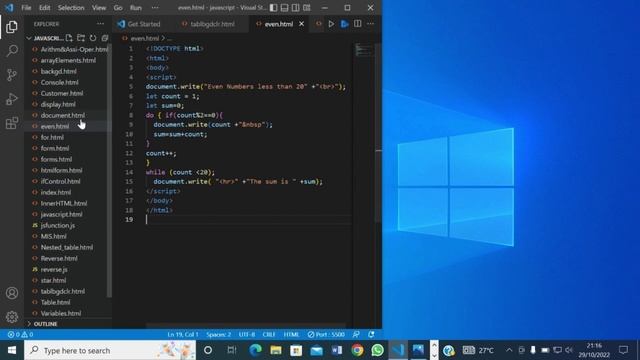The width and height of the screenshot is (640, 360).
Task: Open editor more actions ellipsis
Action: pyautogui.click(x=370, y=24)
